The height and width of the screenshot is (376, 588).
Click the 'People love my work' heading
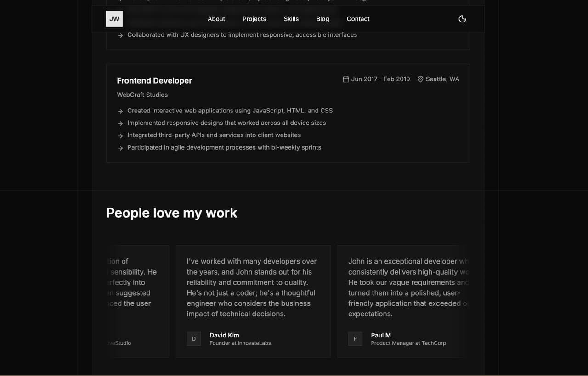pyautogui.click(x=171, y=213)
